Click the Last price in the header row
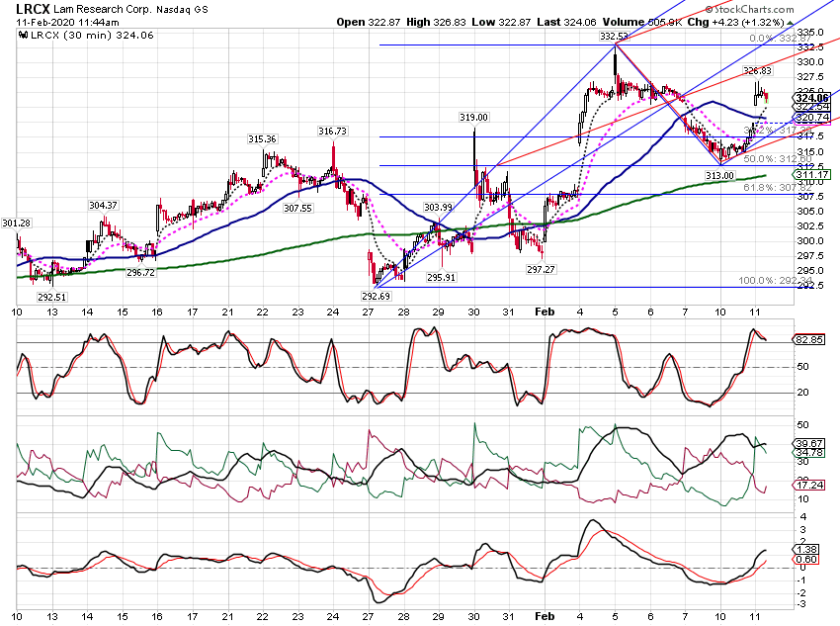Image resolution: width=840 pixels, height=626 pixels. (x=567, y=22)
